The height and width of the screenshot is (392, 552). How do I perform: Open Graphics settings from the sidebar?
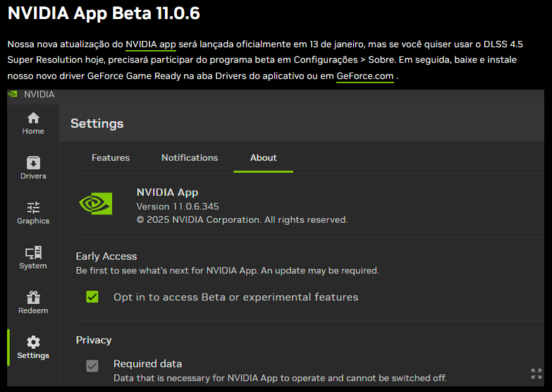(33, 208)
